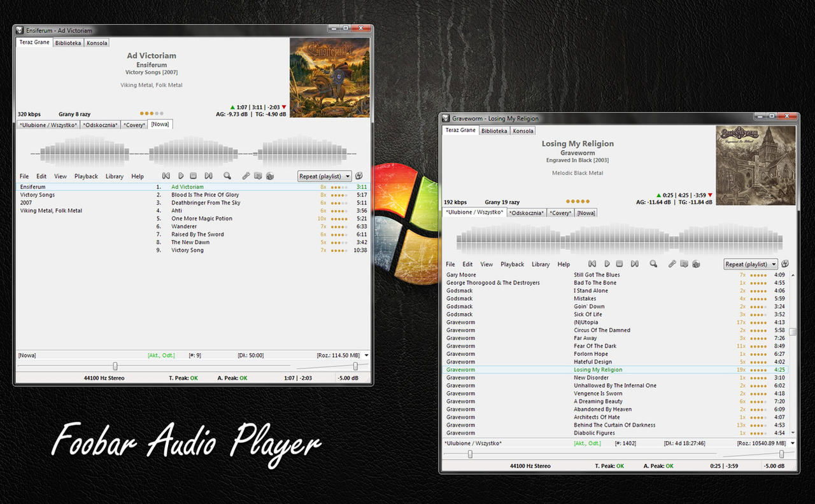This screenshot has height=504, width=815.
Task: Click the Ensiferum Victory Songs album cover
Action: pos(330,78)
